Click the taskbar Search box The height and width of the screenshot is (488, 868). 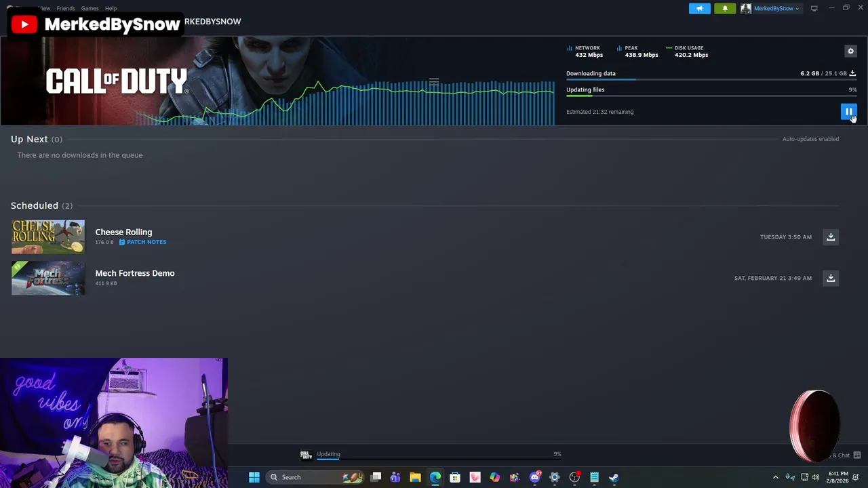click(x=315, y=477)
